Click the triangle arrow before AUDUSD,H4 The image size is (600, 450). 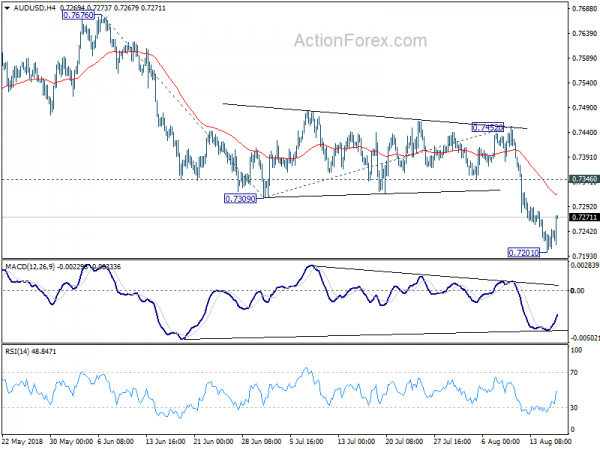pyautogui.click(x=7, y=8)
